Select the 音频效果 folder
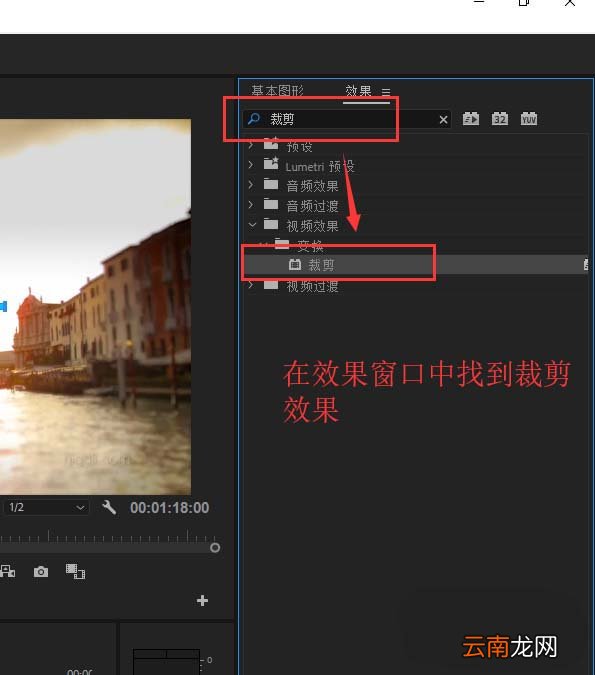595x675 pixels. click(415, 186)
